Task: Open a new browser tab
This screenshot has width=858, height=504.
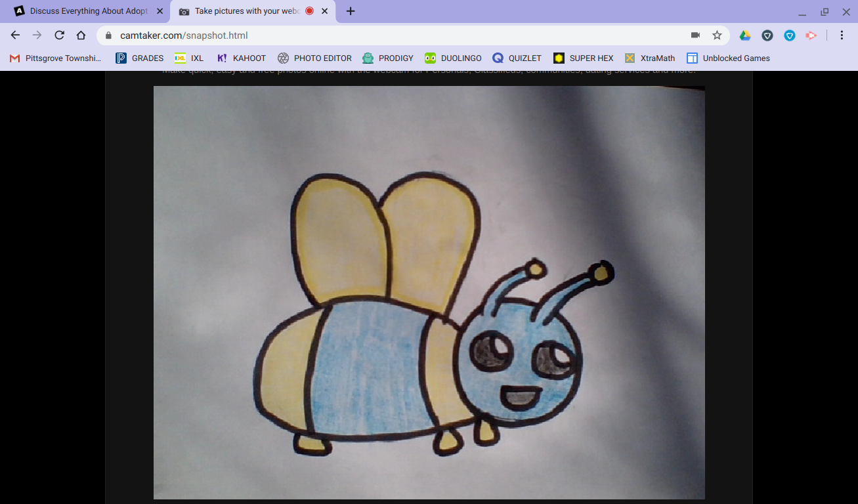Action: point(351,11)
